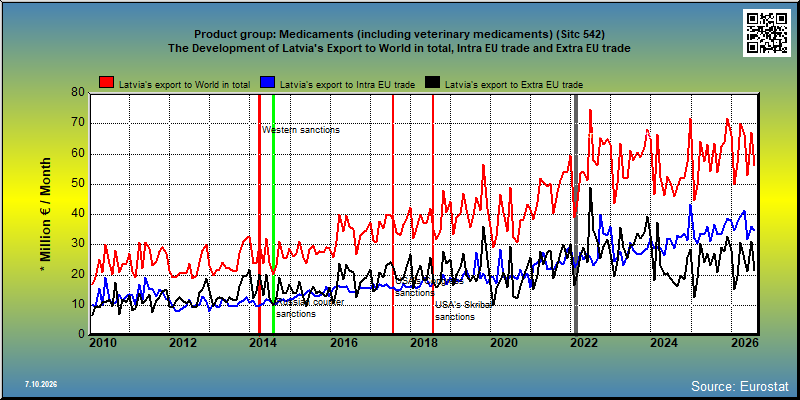Screen dimensions: 800x400
Task: Click the gray vertical marker line near 2022
Action: [x=576, y=214]
